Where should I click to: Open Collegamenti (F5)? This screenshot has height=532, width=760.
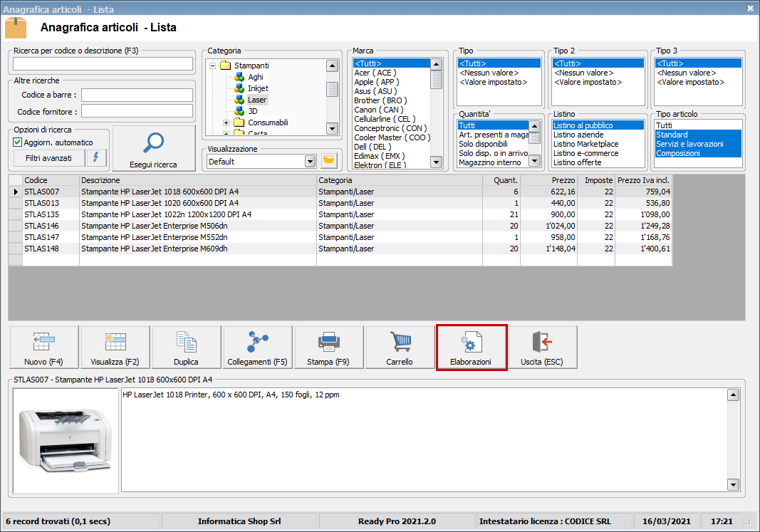pos(258,347)
